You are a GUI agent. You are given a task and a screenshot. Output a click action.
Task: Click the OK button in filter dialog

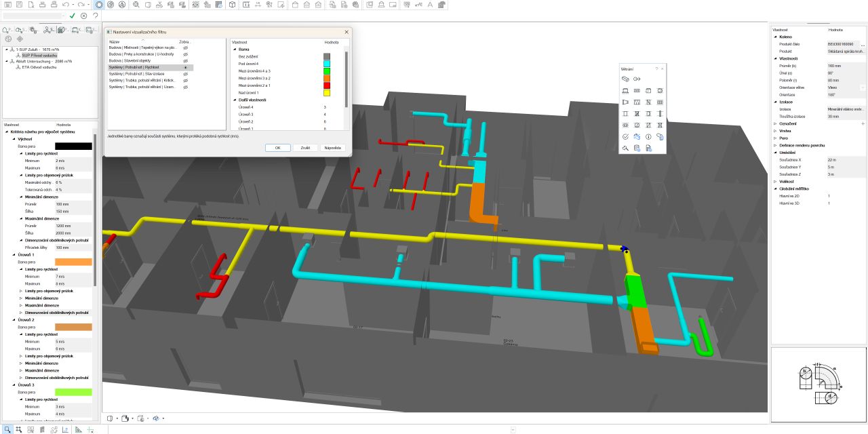coord(278,147)
